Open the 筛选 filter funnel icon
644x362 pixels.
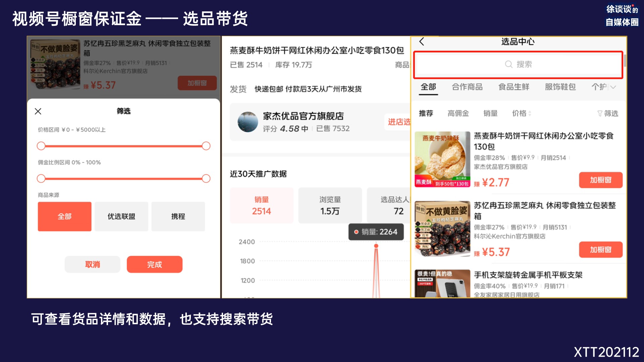point(600,114)
